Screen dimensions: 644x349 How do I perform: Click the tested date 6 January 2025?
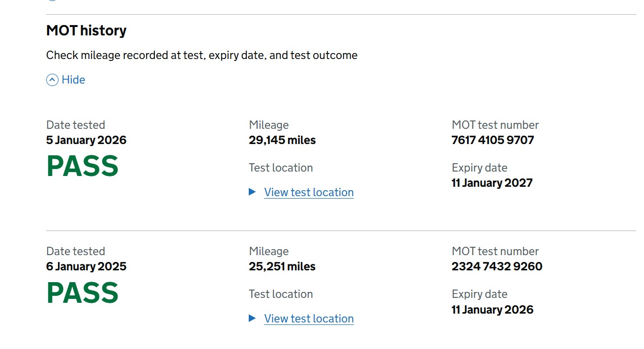point(86,266)
